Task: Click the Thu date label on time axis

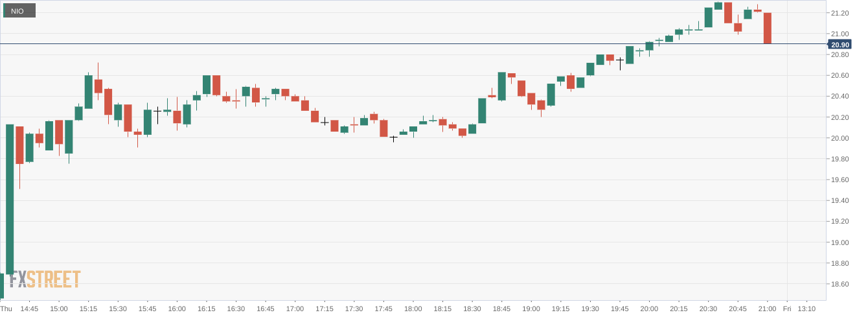Action: tap(6, 309)
